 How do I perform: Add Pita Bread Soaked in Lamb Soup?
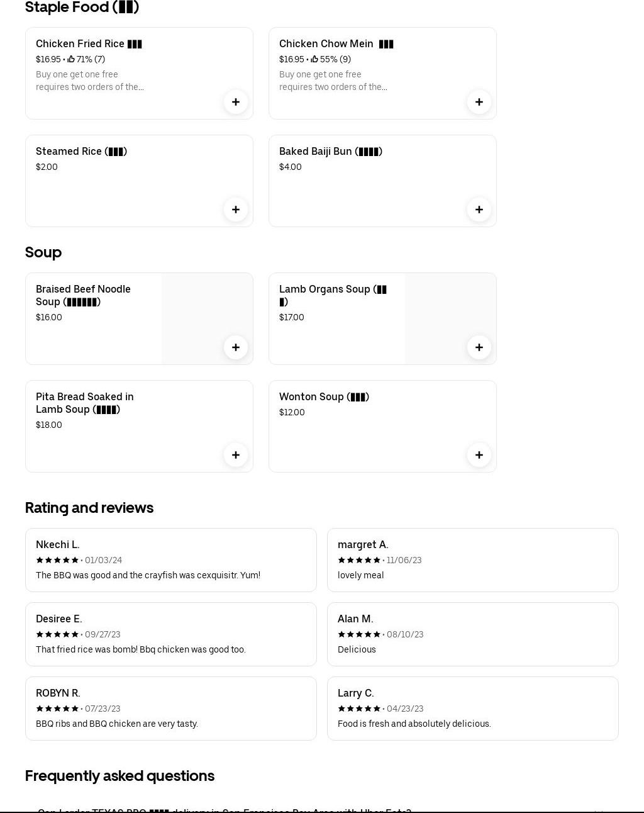click(236, 455)
